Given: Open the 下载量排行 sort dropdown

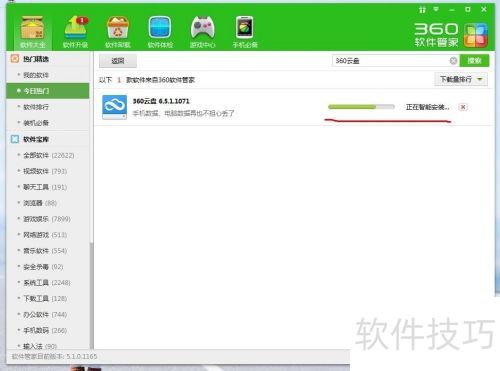Looking at the screenshot, I should 461,79.
